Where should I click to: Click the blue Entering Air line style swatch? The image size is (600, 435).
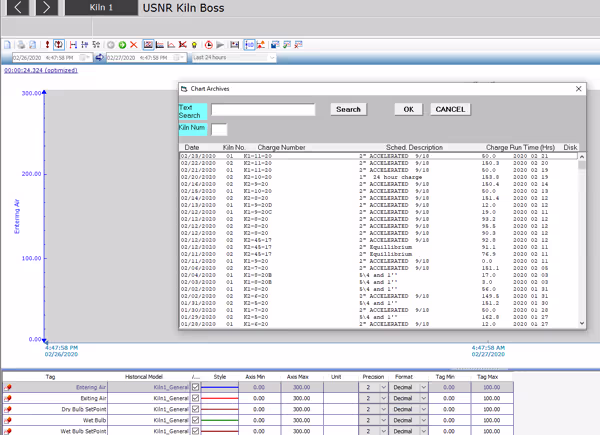coord(220,387)
